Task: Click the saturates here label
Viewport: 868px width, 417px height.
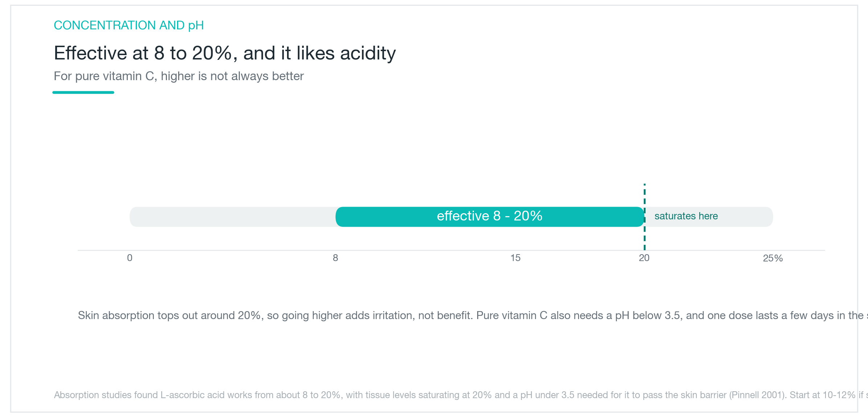Action: [x=686, y=216]
